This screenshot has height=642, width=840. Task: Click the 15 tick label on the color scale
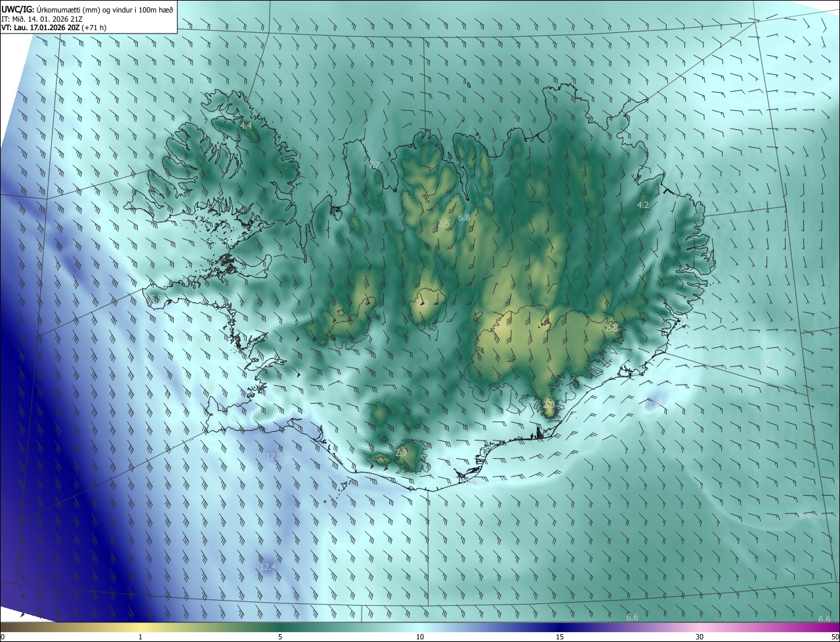tap(560, 637)
